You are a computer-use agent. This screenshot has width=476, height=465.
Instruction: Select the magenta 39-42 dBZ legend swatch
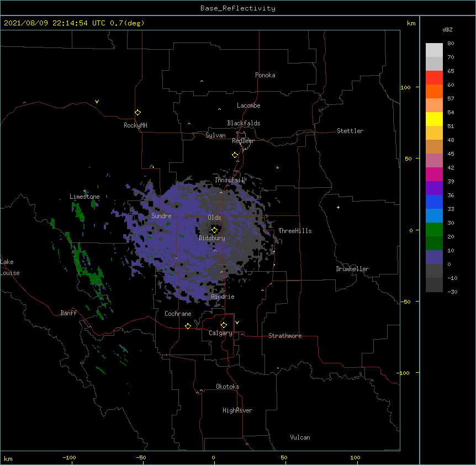[x=434, y=174]
